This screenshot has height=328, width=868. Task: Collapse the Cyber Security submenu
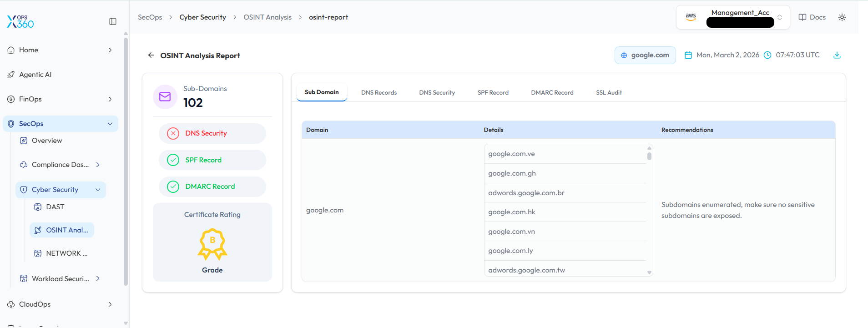click(x=97, y=190)
